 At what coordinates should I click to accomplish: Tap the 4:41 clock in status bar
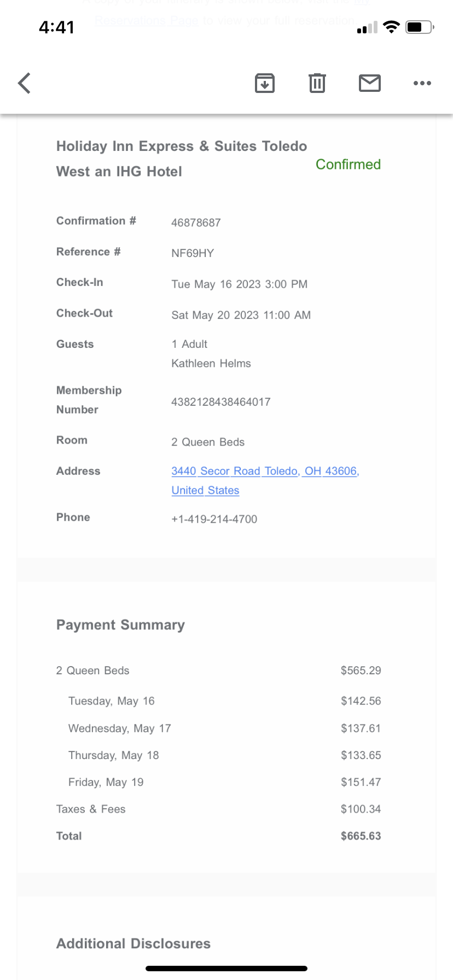click(56, 27)
